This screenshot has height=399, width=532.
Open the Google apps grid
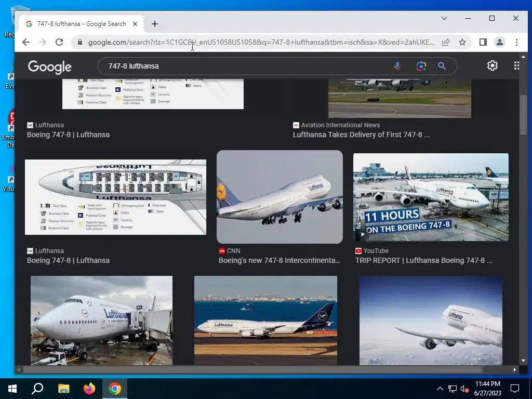point(516,65)
